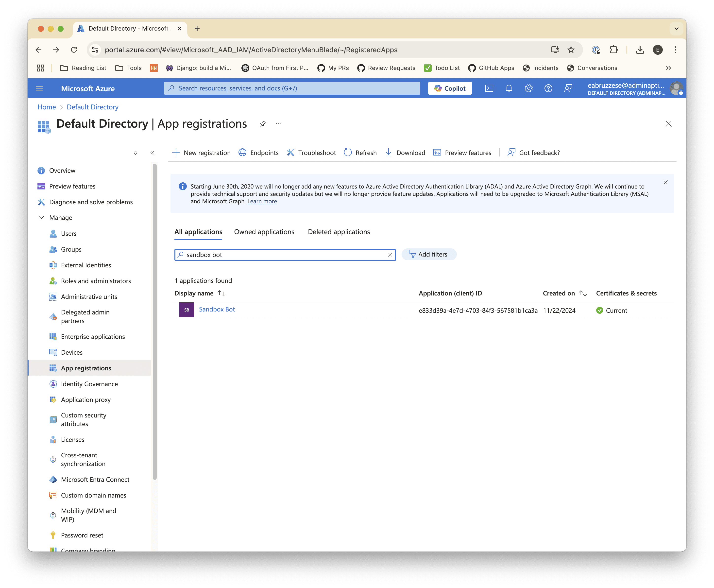Open External Identities
Image resolution: width=714 pixels, height=588 pixels.
pos(86,265)
